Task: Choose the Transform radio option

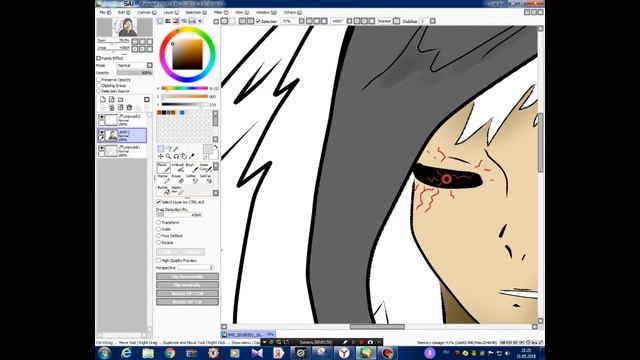Action: coord(159,222)
